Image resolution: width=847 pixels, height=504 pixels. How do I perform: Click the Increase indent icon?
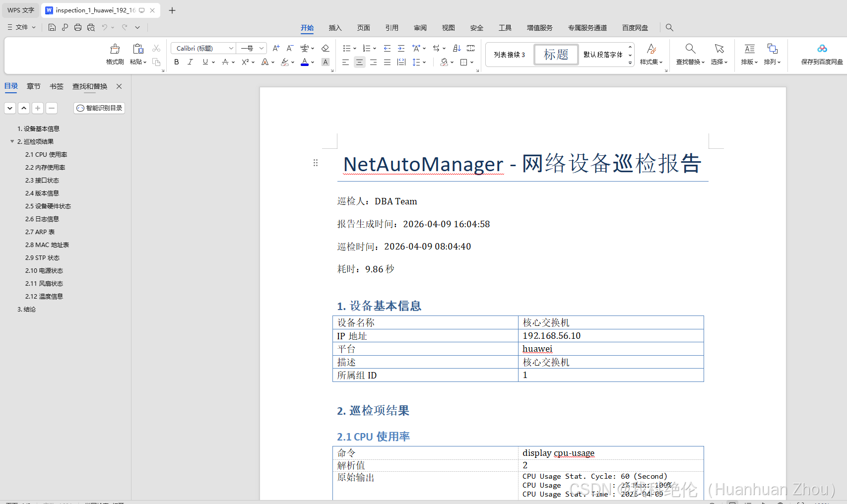[x=401, y=48]
